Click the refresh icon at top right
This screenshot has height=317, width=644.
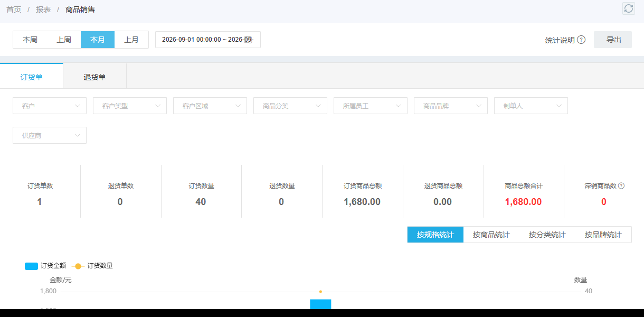(628, 8)
